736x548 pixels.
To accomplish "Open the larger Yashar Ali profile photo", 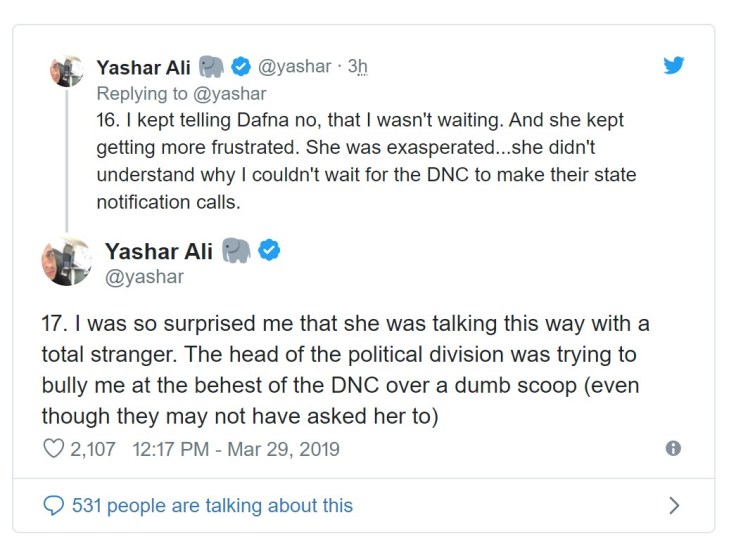I will [66, 261].
